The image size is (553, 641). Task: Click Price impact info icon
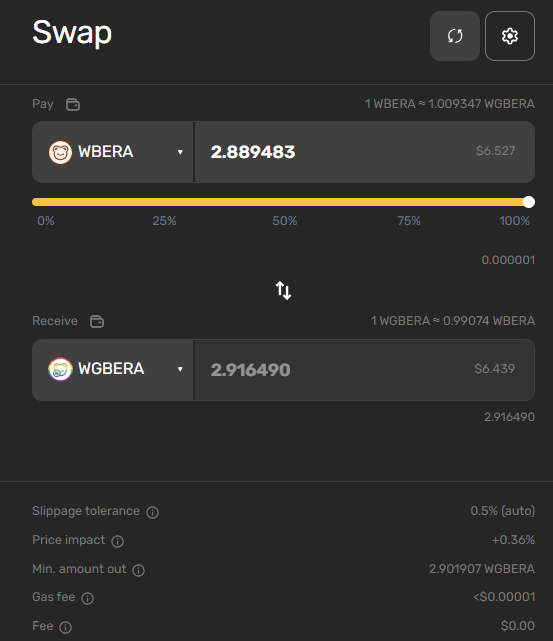[117, 541]
